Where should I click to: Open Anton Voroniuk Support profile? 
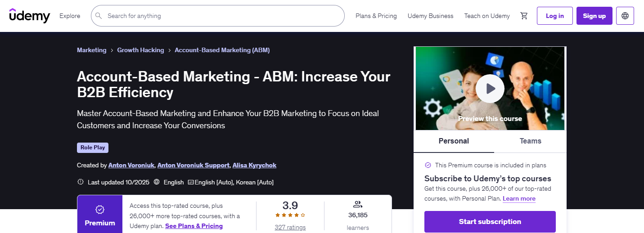coord(194,165)
